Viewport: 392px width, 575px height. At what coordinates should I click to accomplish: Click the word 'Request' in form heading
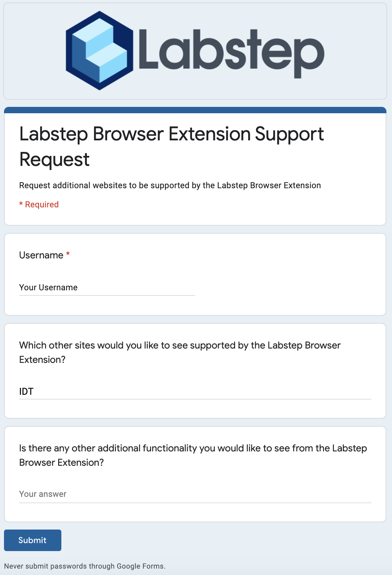pos(55,160)
